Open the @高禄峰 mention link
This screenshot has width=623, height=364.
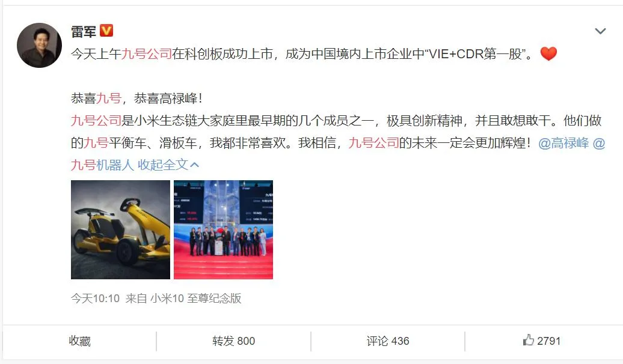pos(563,143)
